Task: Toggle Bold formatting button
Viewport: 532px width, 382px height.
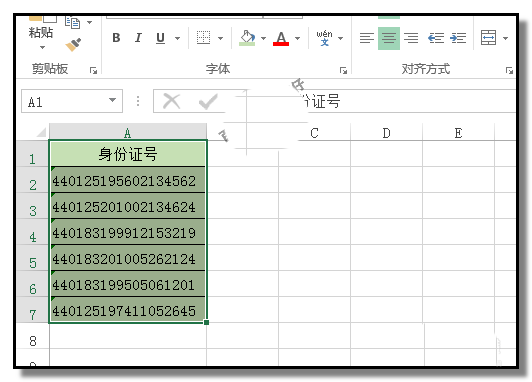Action: tap(116, 38)
